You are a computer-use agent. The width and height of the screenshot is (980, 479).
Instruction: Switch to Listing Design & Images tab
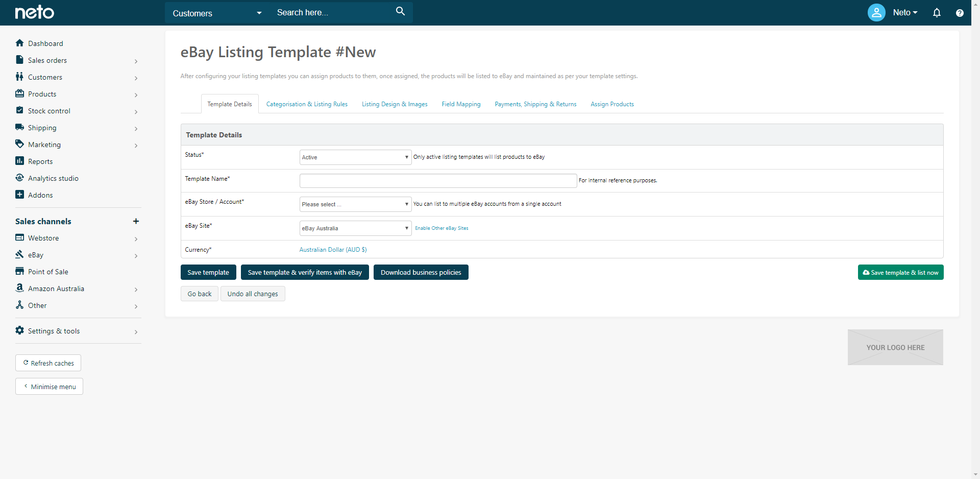click(395, 104)
